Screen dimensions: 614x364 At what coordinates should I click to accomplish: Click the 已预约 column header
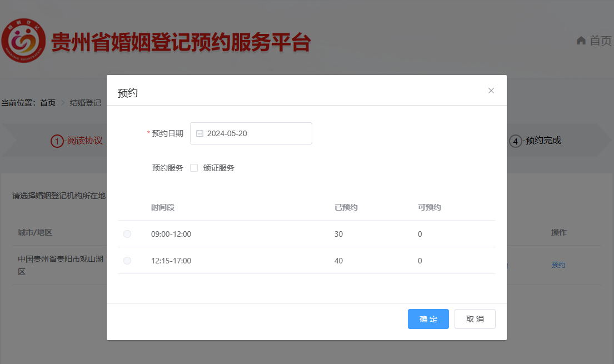point(346,207)
